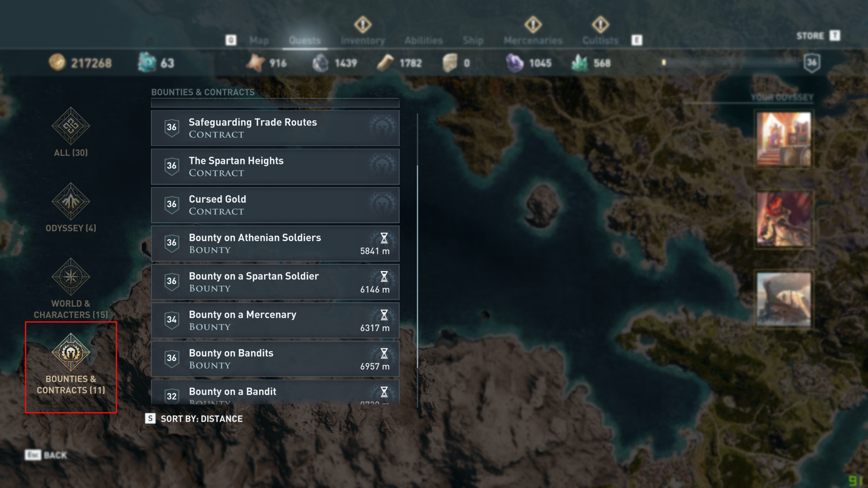Open the Ship tab
Viewport: 868px width, 488px height.
point(473,41)
